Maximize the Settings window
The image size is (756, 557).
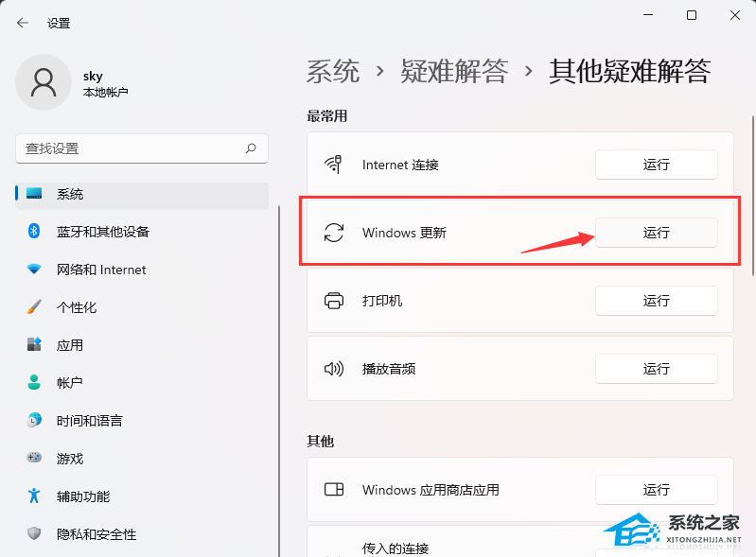692,15
